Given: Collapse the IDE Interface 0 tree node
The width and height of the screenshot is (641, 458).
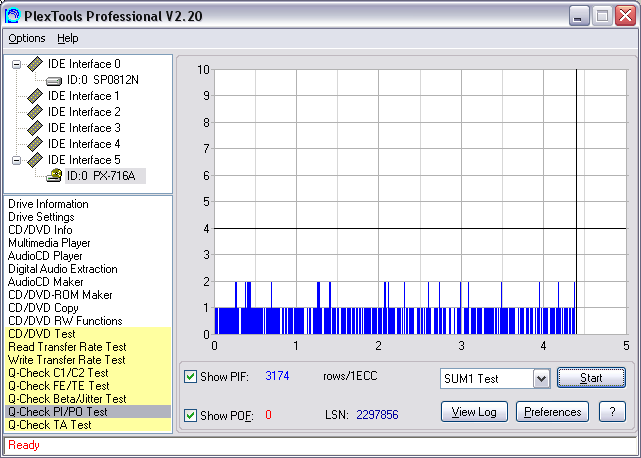Looking at the screenshot, I should point(16,64).
